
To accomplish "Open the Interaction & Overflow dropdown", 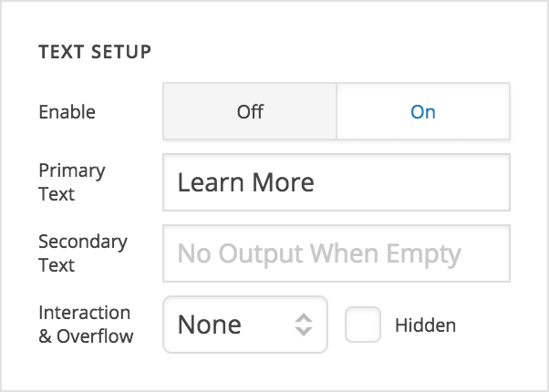I will (x=244, y=325).
